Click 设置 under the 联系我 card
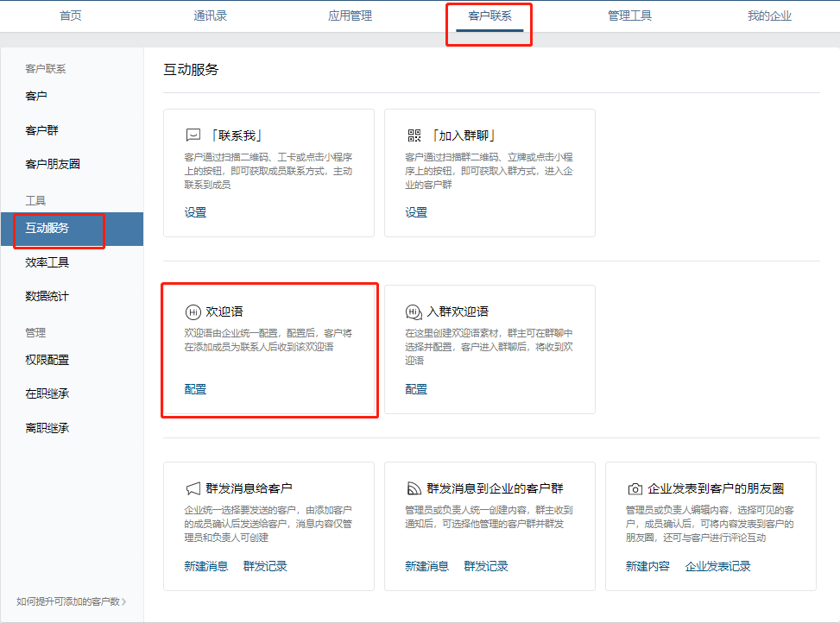Viewport: 840px width, 623px height. pos(196,212)
